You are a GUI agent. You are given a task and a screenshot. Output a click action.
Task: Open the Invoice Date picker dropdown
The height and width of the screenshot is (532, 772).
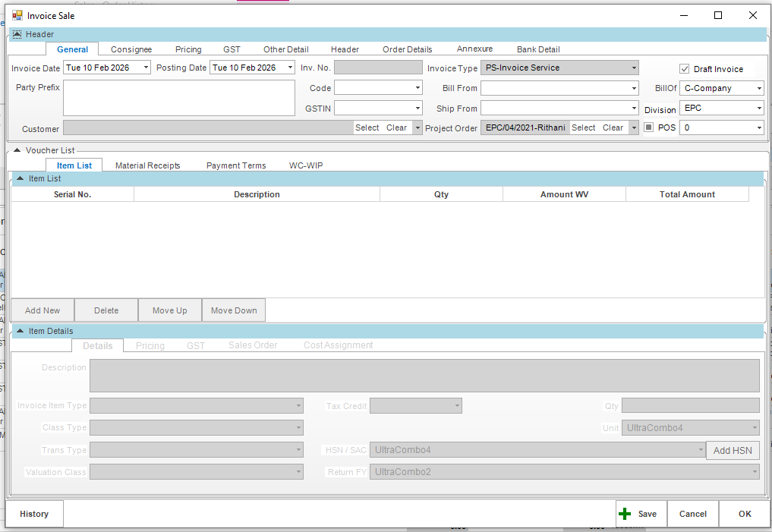[x=146, y=68]
